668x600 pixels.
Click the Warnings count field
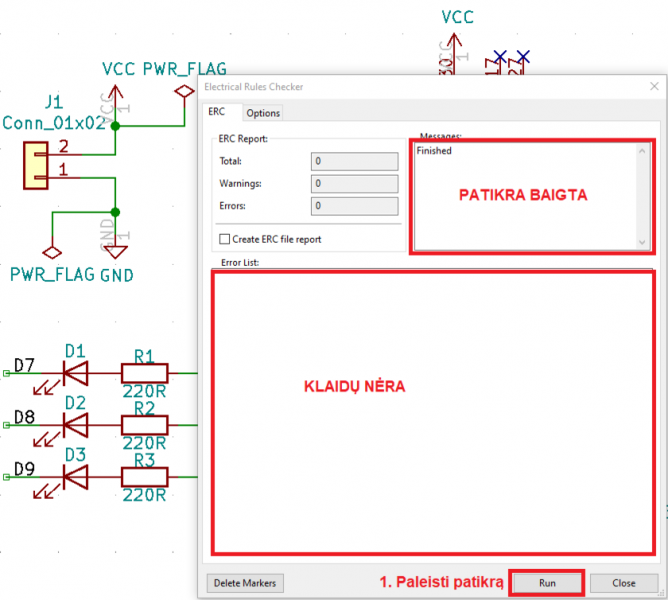pos(354,184)
